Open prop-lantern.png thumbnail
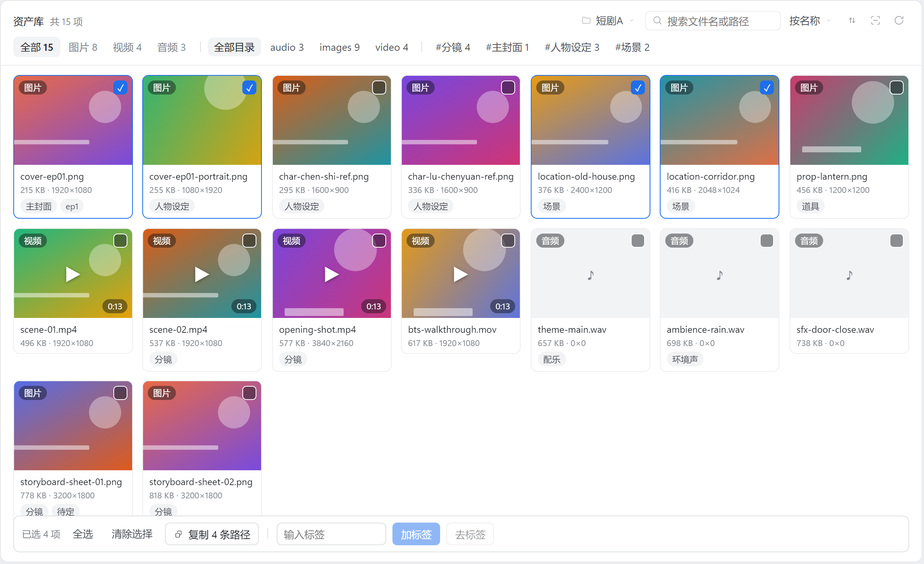This screenshot has height=564, width=924. click(x=849, y=120)
